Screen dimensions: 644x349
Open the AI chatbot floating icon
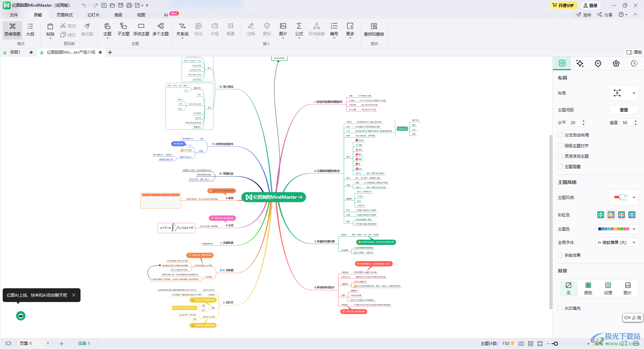point(21,316)
